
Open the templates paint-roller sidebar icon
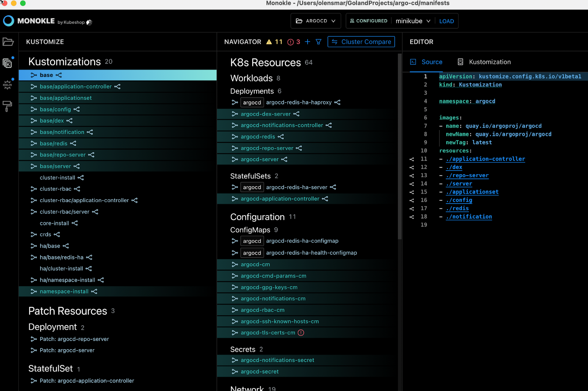coord(7,106)
